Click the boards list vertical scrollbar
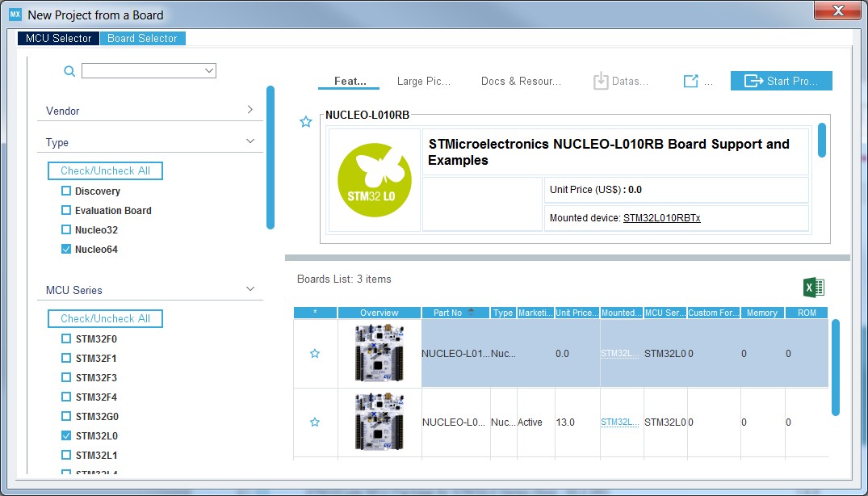The width and height of the screenshot is (868, 496). tap(836, 368)
